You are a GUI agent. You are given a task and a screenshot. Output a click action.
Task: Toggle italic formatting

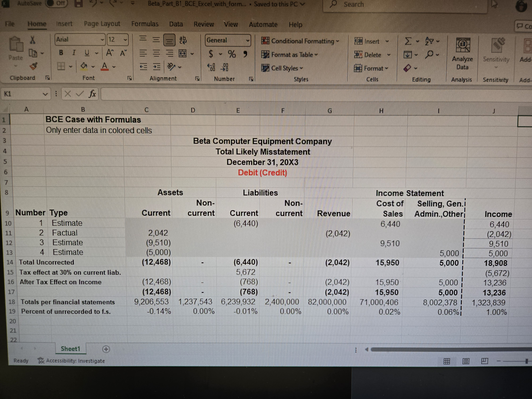(74, 53)
